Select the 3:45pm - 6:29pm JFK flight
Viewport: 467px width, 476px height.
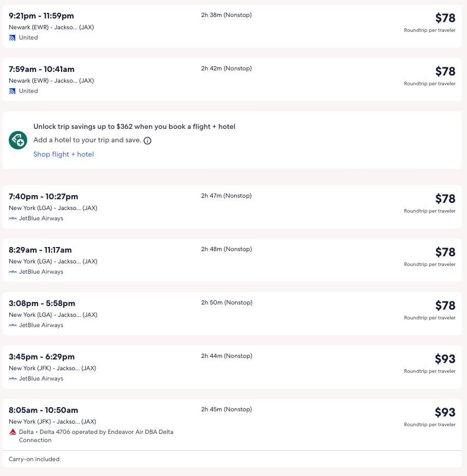click(42, 357)
